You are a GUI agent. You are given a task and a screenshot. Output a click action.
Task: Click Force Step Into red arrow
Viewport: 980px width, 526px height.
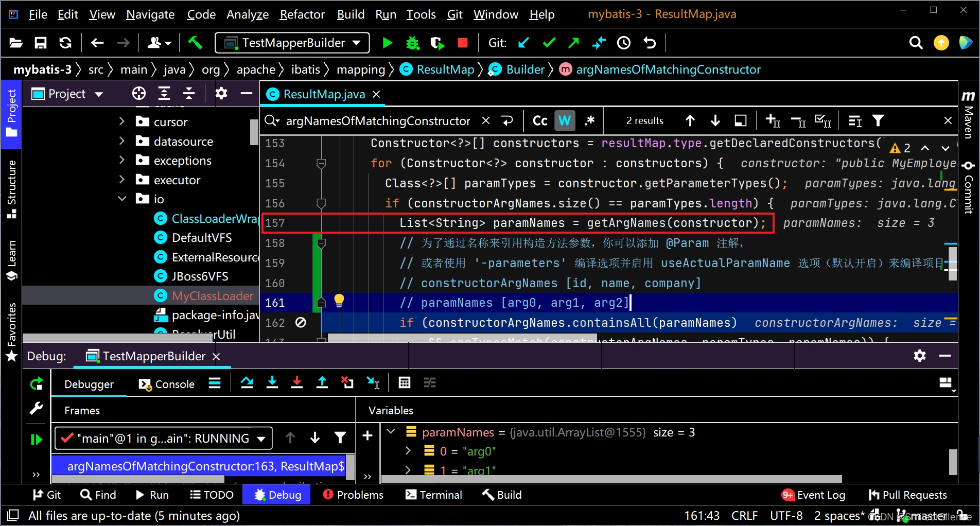(297, 382)
